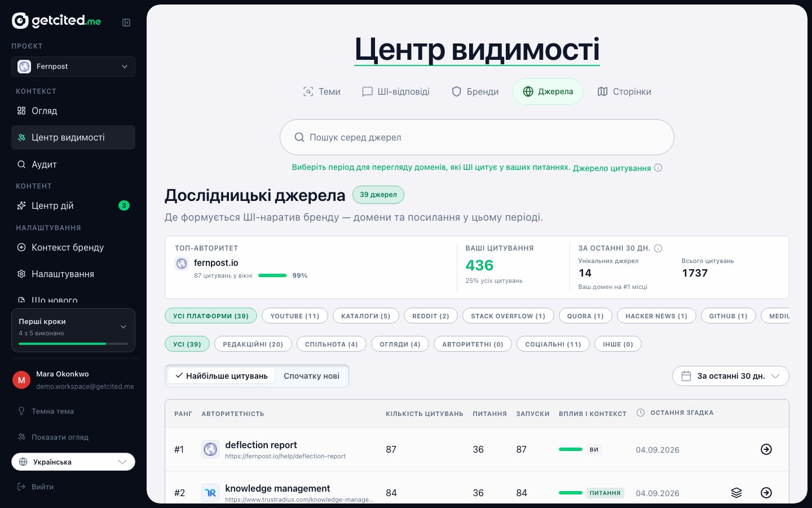Click the Перші кроки progress bar
The width and height of the screenshot is (812, 508).
[73, 344]
